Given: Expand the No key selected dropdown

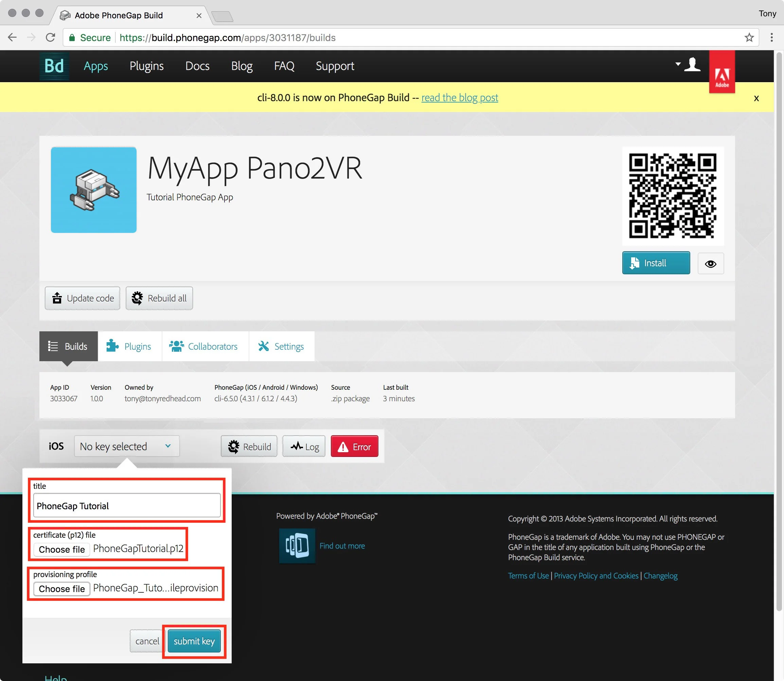Looking at the screenshot, I should (x=127, y=446).
